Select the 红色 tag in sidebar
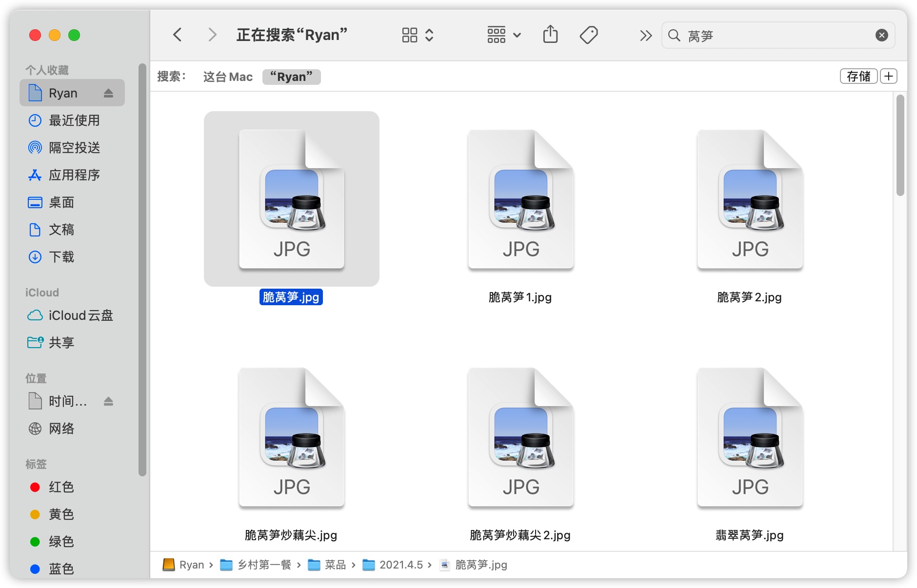 coord(61,487)
